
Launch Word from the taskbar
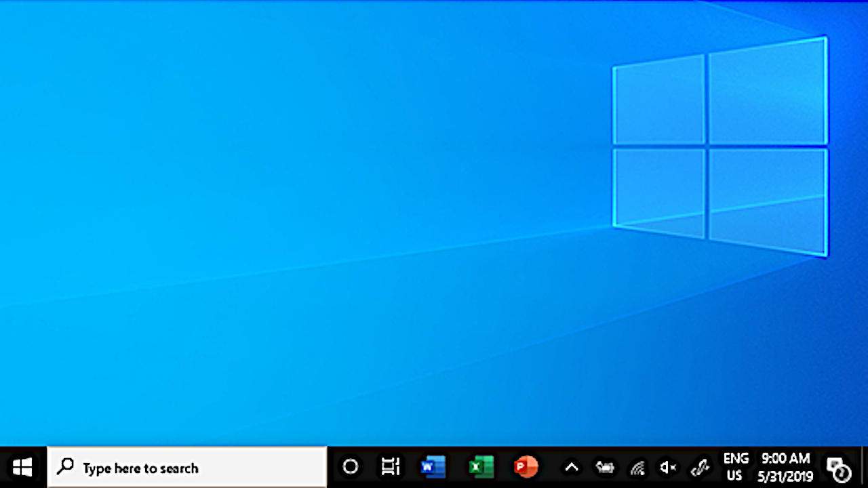(433, 467)
